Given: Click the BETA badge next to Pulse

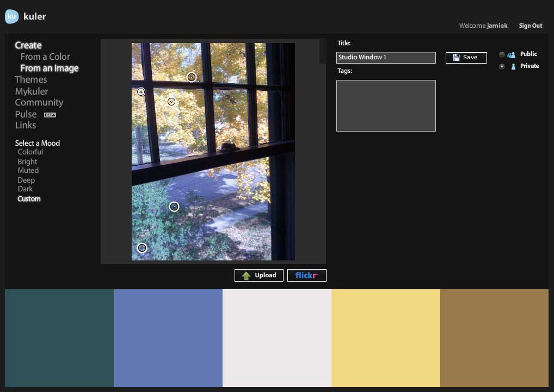Looking at the screenshot, I should coord(50,115).
